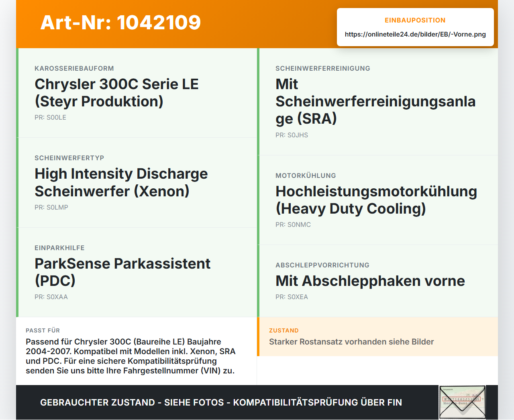Open the onlineteile24.de Vorne.png image link
The width and height of the screenshot is (514, 420).
tap(415, 34)
